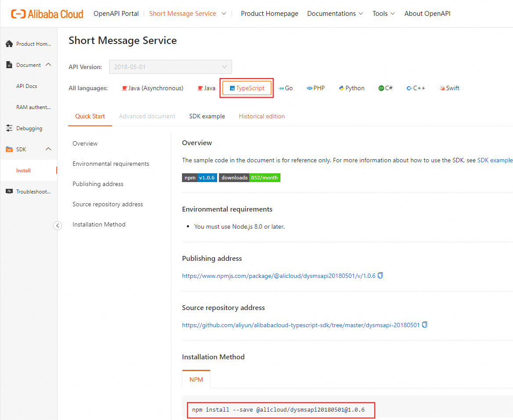Open RAM authentication in the sidebar
The image size is (513, 420).
coord(34,107)
